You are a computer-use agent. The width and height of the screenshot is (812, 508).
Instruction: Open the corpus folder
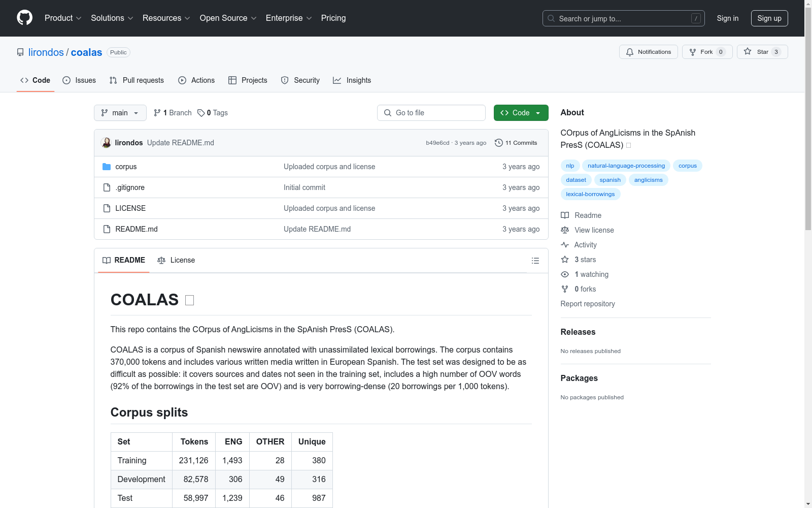coord(126,167)
